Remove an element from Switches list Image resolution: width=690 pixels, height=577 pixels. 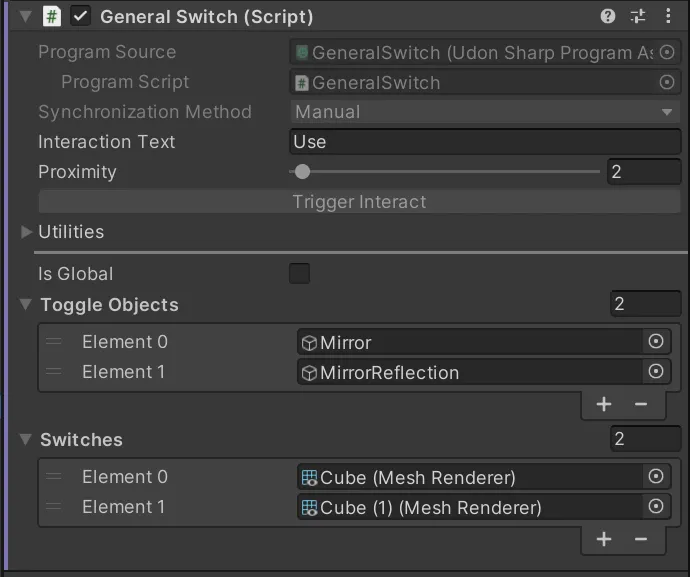click(641, 539)
